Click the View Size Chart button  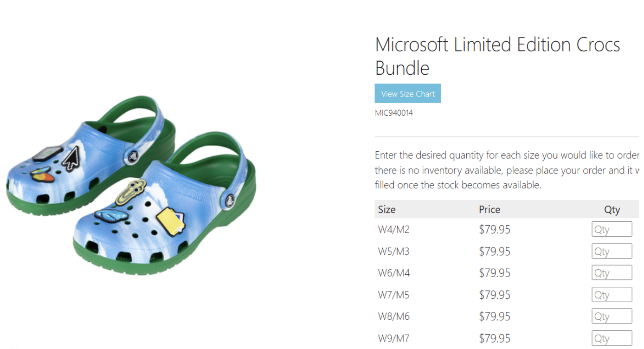tap(407, 93)
